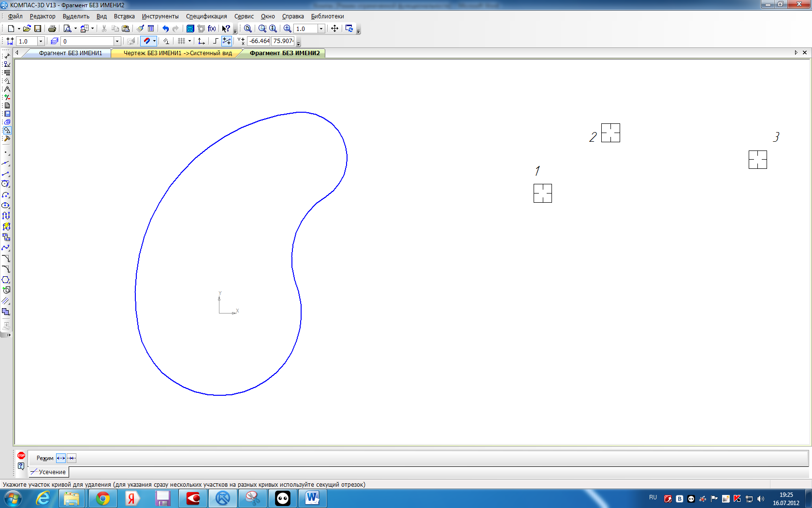Create a new document with the toolbar icon

point(11,29)
